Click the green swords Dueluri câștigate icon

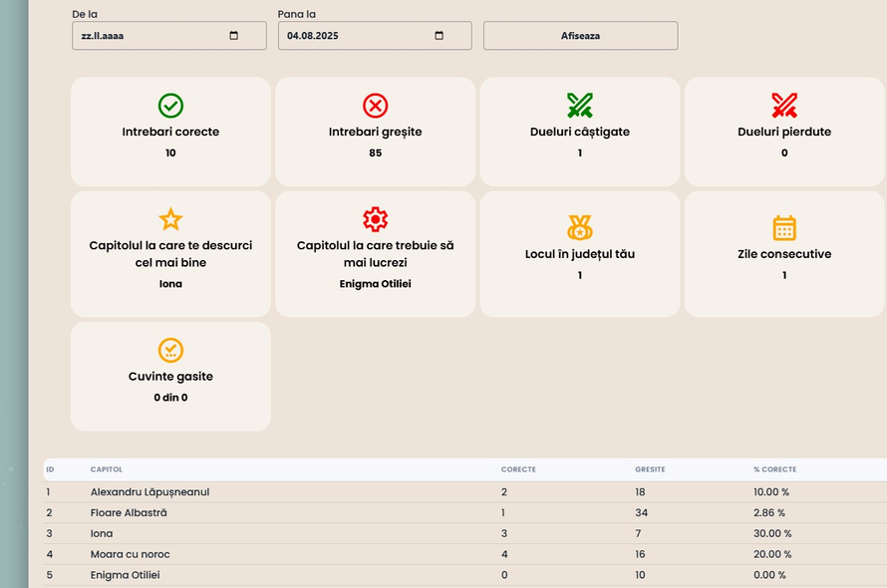click(580, 105)
